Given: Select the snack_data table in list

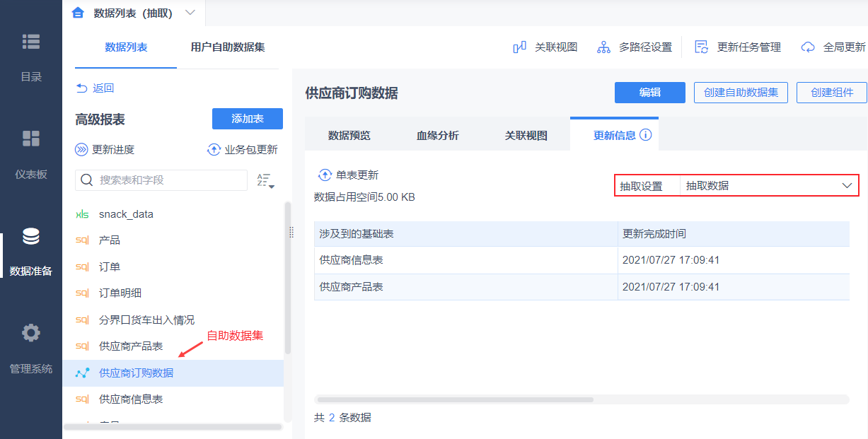Looking at the screenshot, I should pyautogui.click(x=126, y=214).
